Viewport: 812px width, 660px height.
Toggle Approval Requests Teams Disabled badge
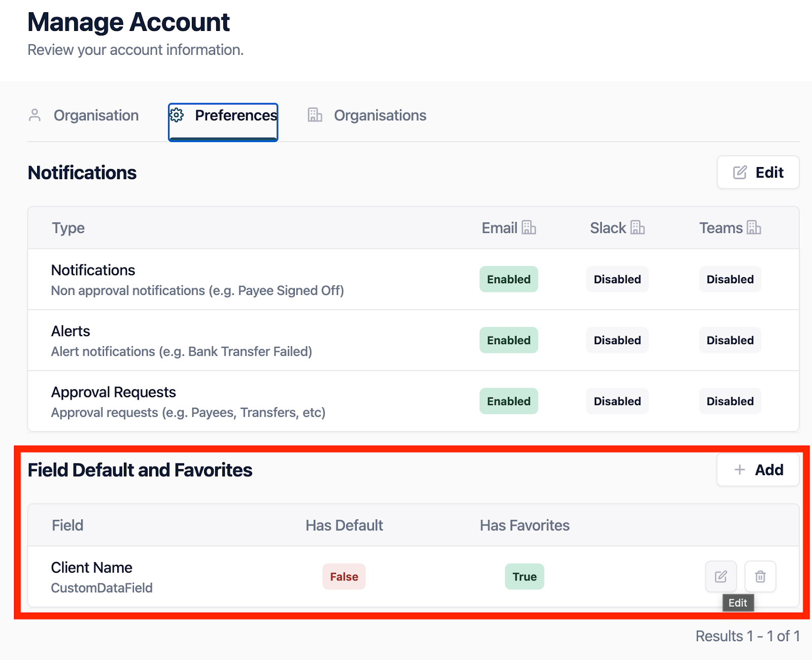coord(730,401)
